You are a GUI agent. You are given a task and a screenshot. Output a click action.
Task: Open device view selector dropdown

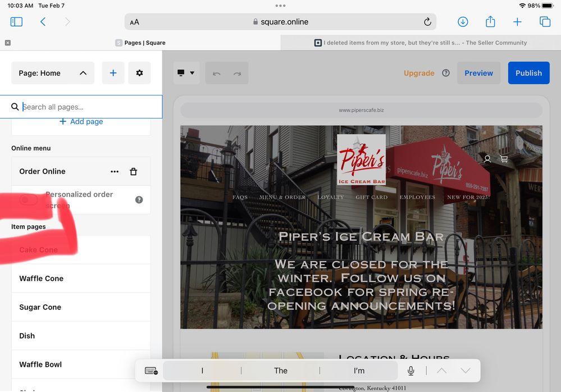(x=186, y=73)
